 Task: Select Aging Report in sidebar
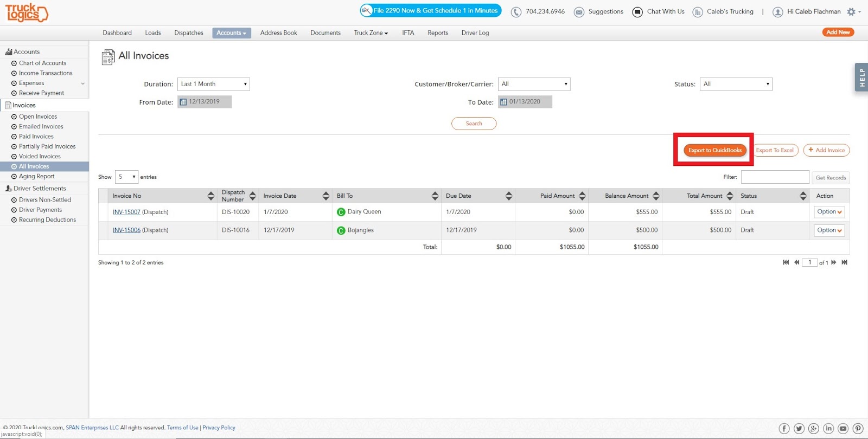coord(37,177)
